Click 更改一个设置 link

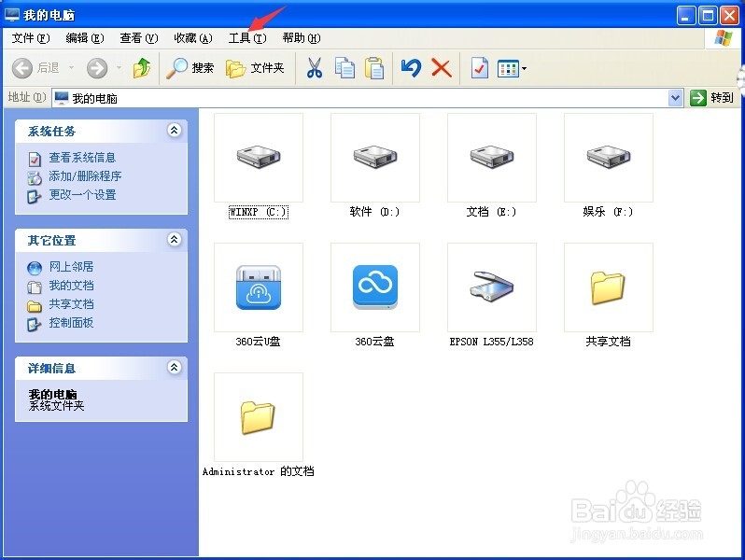coord(82,195)
